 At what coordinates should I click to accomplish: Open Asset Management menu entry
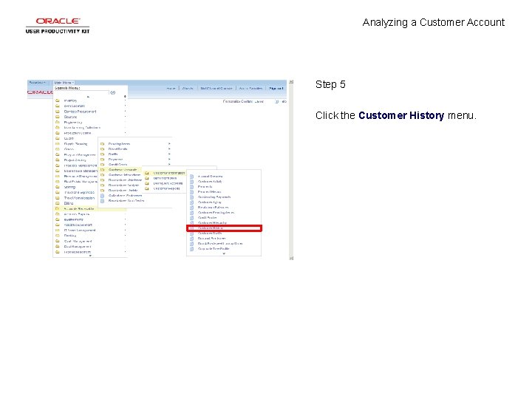78,225
